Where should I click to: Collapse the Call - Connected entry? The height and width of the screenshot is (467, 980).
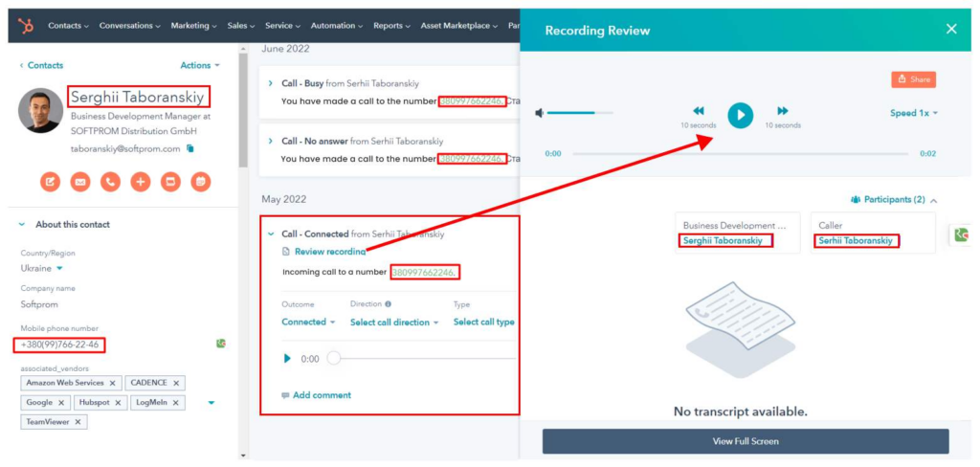tap(271, 233)
